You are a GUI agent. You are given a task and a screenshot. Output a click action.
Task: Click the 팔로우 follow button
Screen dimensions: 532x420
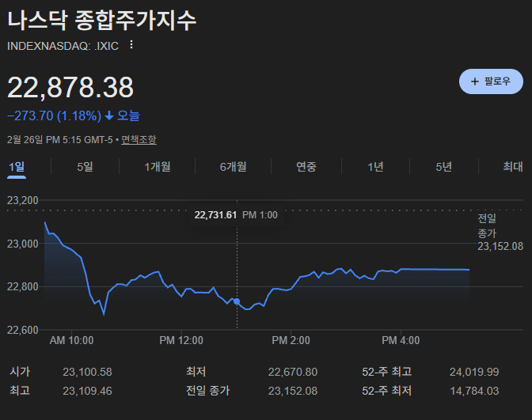click(x=491, y=81)
